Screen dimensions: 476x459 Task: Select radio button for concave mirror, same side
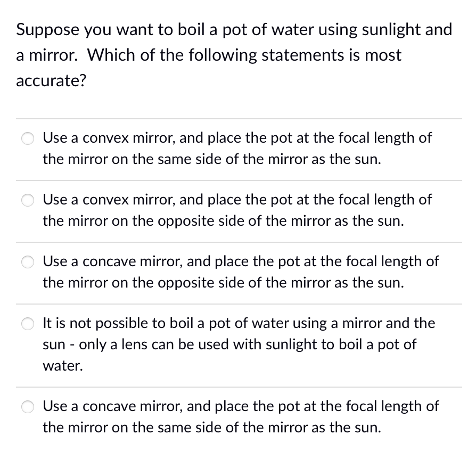[28, 407]
